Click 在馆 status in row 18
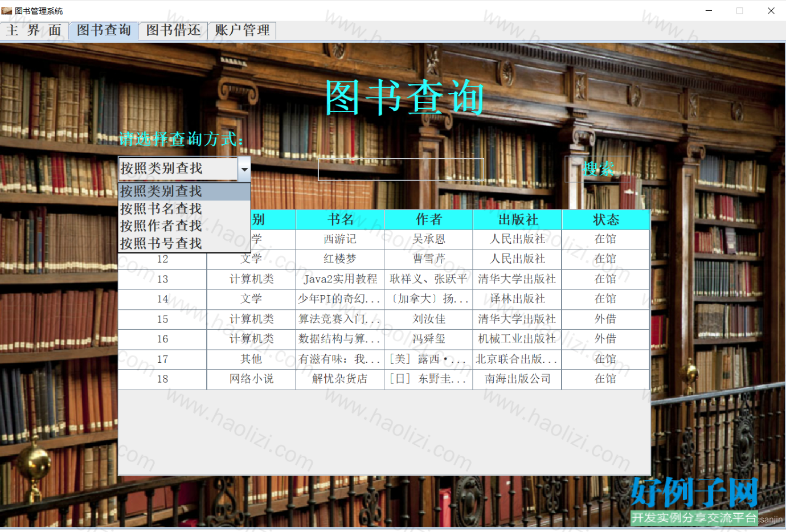The width and height of the screenshot is (786, 532). pos(605,379)
